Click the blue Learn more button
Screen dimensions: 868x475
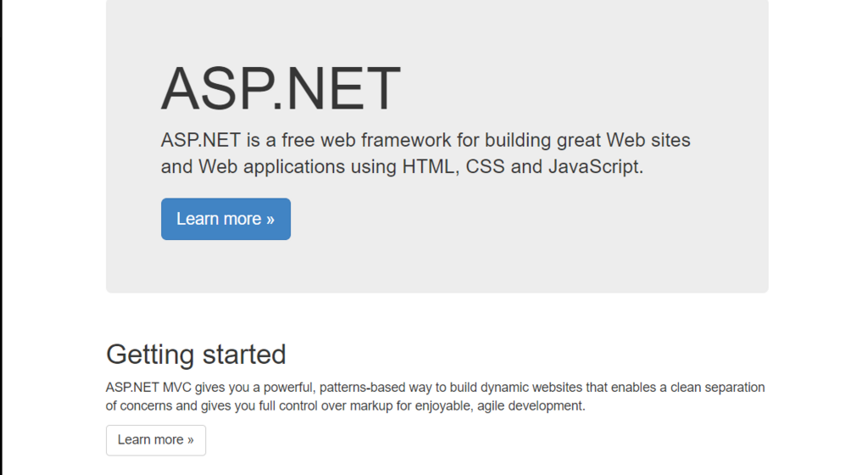coord(225,219)
